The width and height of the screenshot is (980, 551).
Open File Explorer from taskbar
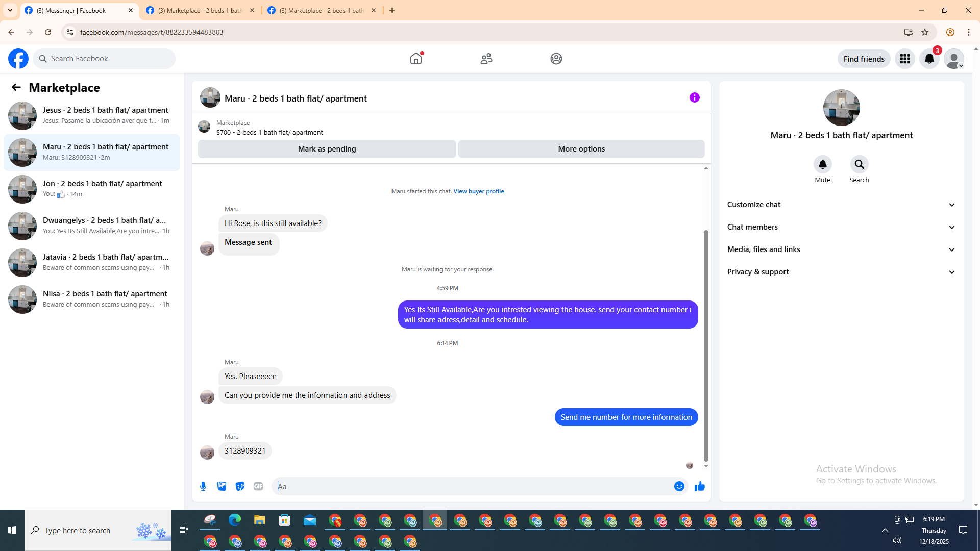[260, 520]
